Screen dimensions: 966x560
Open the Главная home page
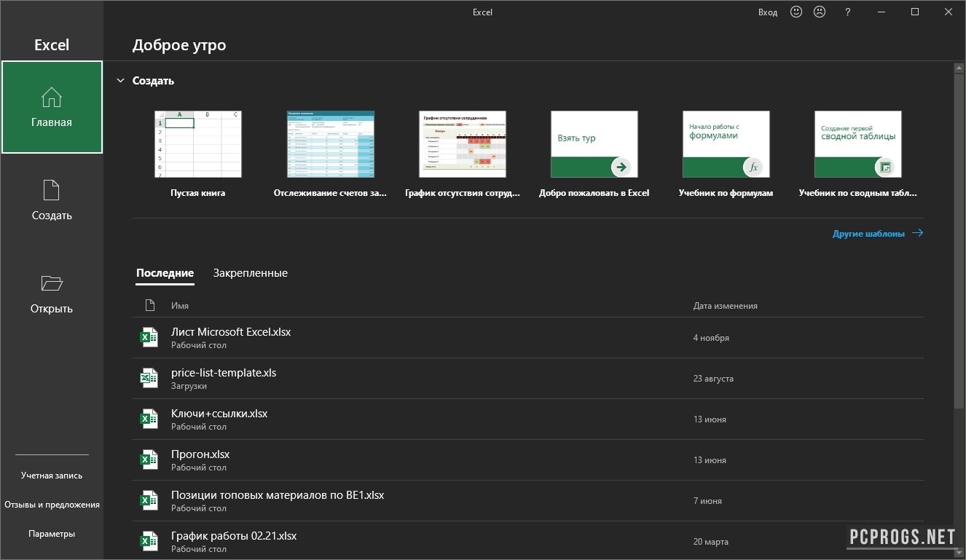pos(52,107)
